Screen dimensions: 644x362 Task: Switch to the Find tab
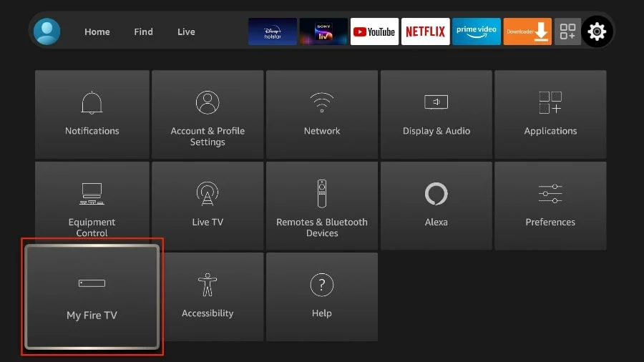click(x=143, y=32)
